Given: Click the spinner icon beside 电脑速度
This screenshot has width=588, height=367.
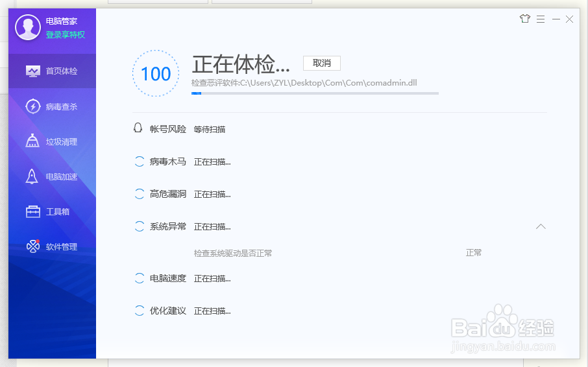Looking at the screenshot, I should point(139,278).
